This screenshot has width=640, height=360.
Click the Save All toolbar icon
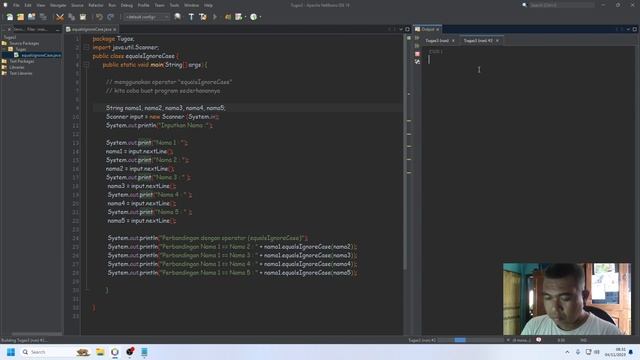43,17
